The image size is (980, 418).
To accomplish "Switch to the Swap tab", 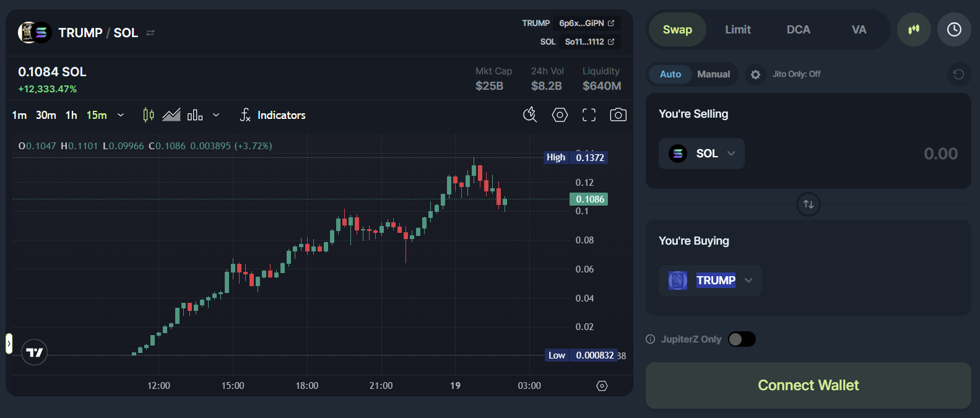I will [677, 30].
